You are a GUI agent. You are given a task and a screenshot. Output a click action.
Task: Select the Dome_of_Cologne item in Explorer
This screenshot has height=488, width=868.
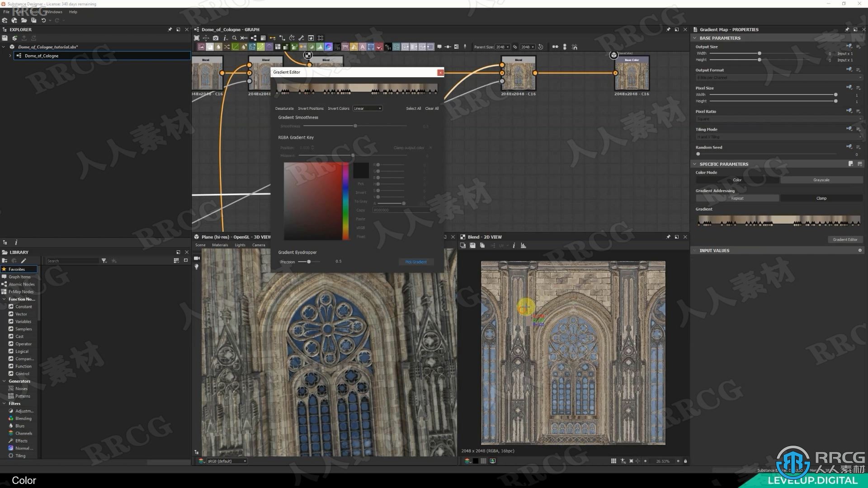(41, 56)
